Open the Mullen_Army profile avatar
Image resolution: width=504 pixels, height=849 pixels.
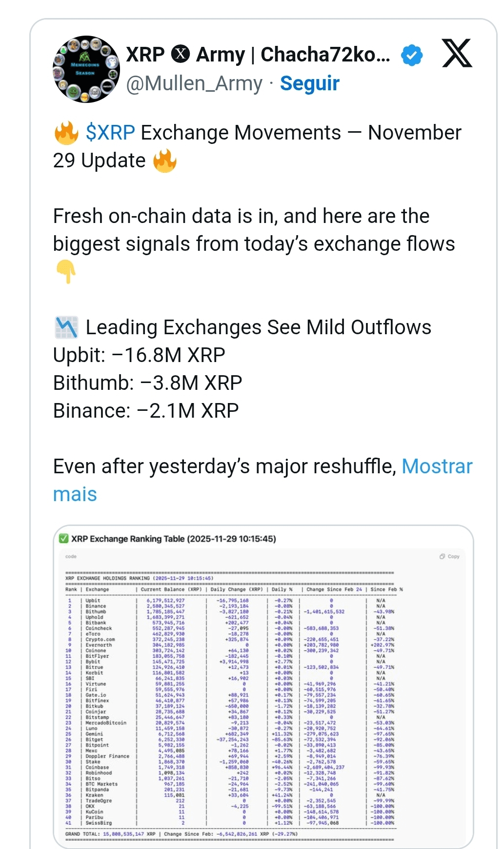[x=86, y=69]
